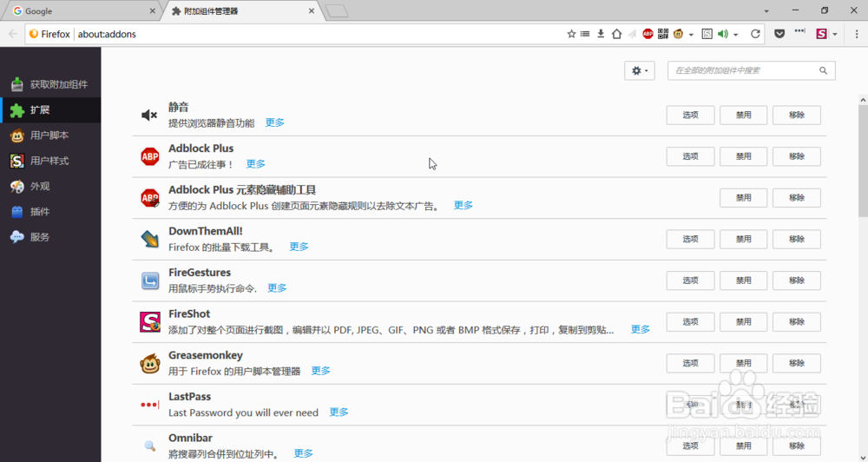The height and width of the screenshot is (462, 868).
Task: Open 服务 in the sidebar
Action: (50, 237)
